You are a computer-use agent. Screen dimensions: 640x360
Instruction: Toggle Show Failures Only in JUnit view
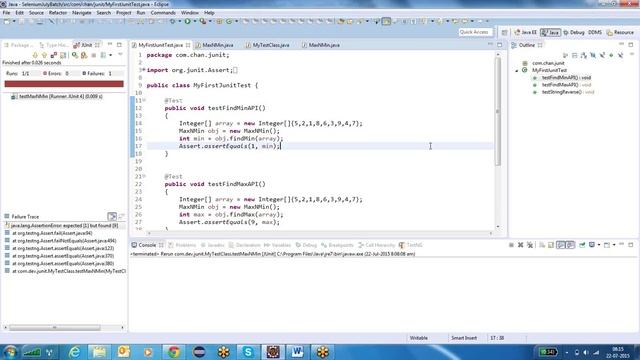(54, 55)
